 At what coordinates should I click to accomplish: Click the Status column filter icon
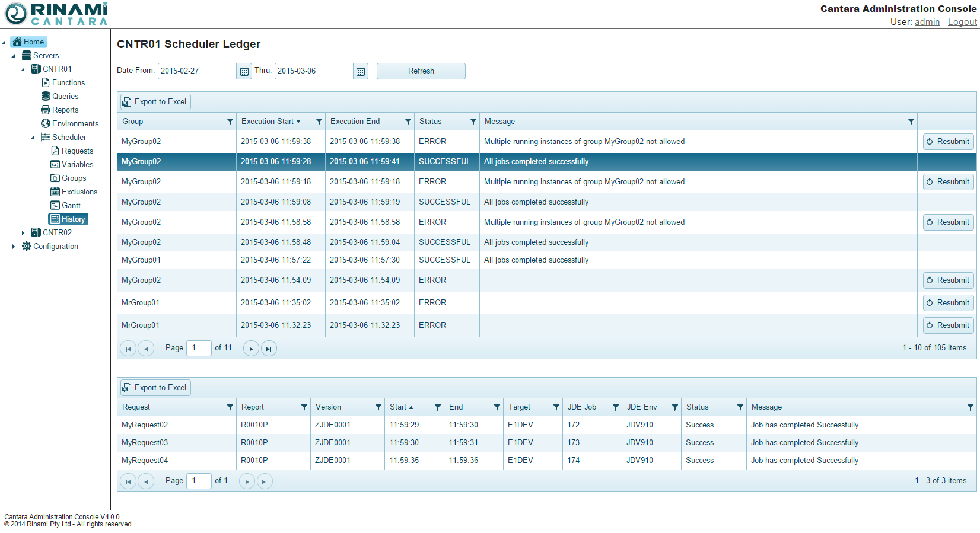(473, 122)
